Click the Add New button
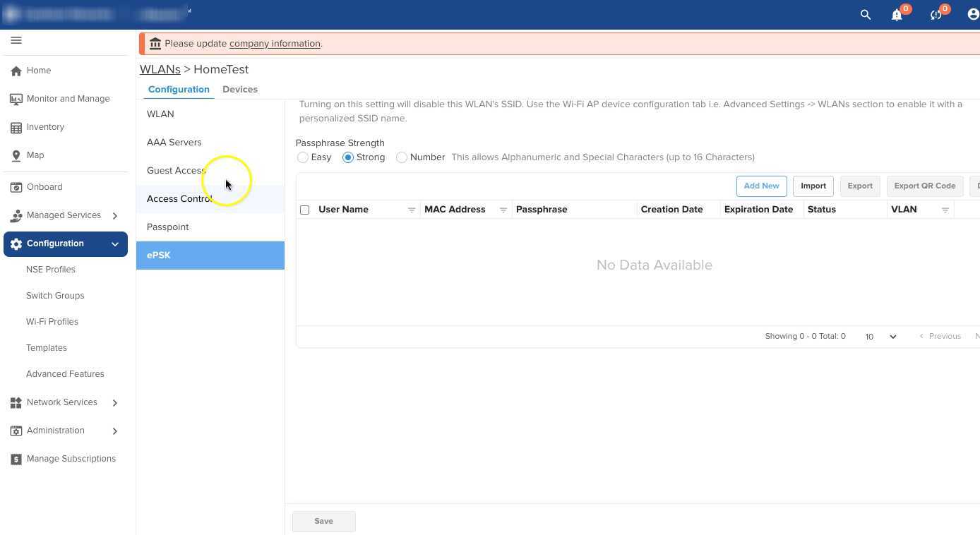Viewport: 980px width, 535px height. (x=761, y=186)
